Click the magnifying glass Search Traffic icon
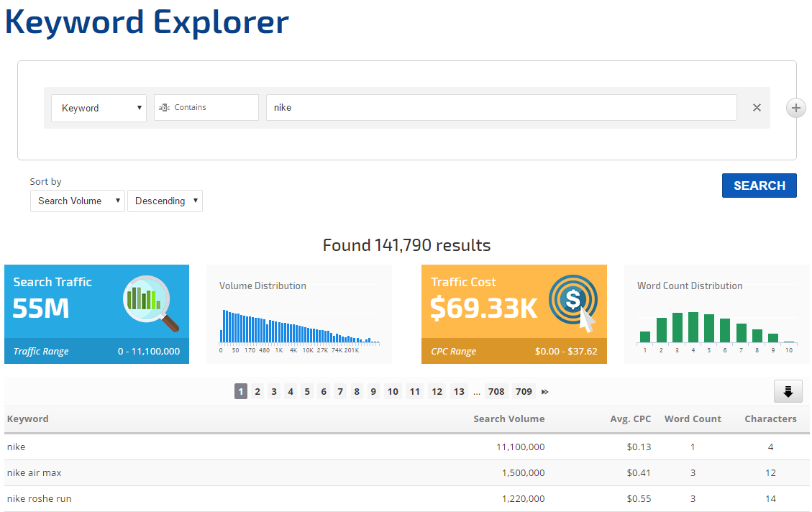Screen dimensions: 812x512 [151, 302]
